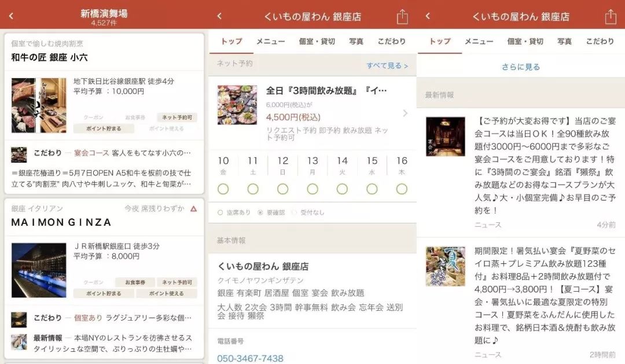Go back from the 新橋演舞場 results list

11,16
